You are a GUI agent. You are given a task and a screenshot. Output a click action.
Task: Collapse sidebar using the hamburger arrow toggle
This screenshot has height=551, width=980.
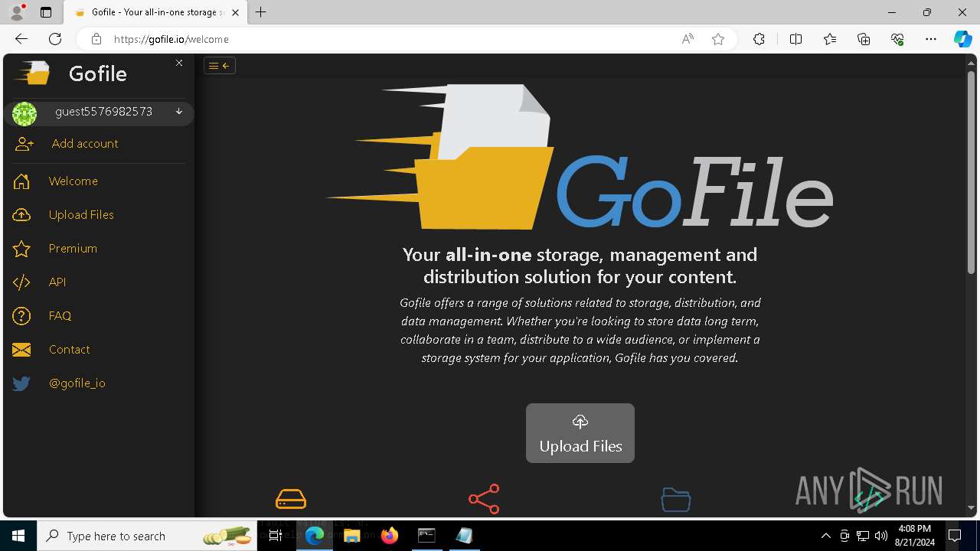click(x=220, y=66)
